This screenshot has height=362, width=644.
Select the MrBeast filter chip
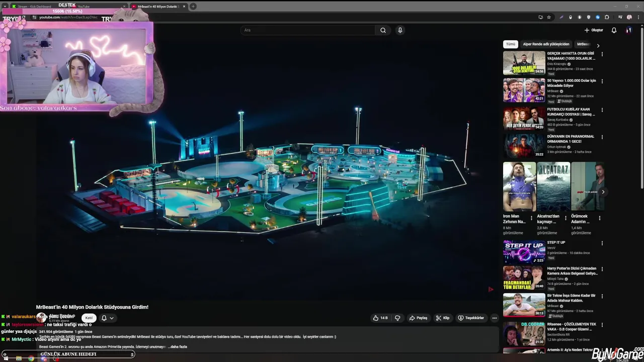coord(583,44)
